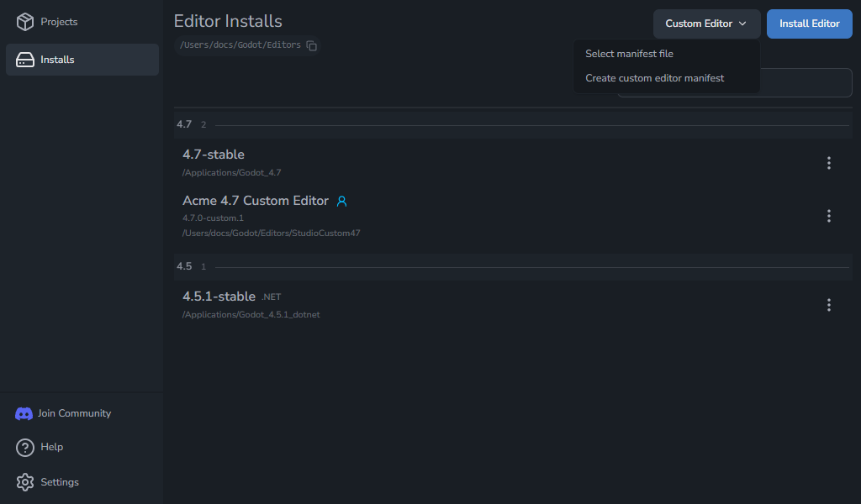Screen dimensions: 861x504
Task: Collapse the 4.5 version group header
Action: pyautogui.click(x=513, y=266)
